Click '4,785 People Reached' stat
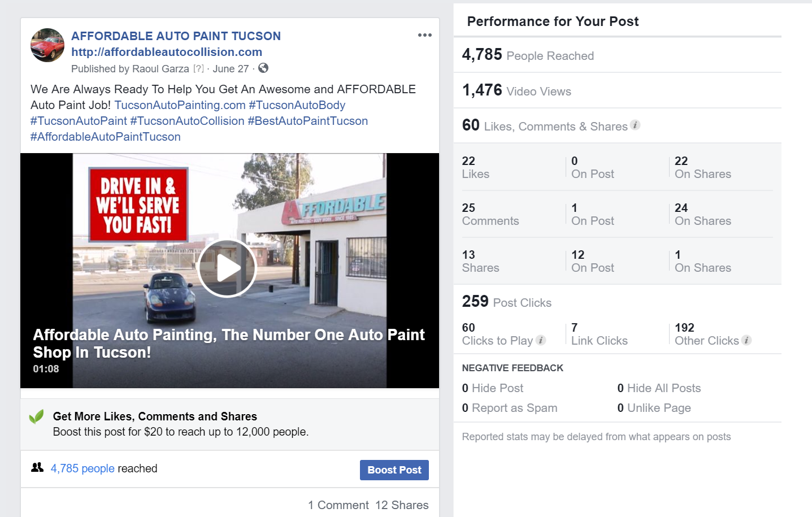Image resolution: width=812 pixels, height=517 pixels. pos(528,55)
